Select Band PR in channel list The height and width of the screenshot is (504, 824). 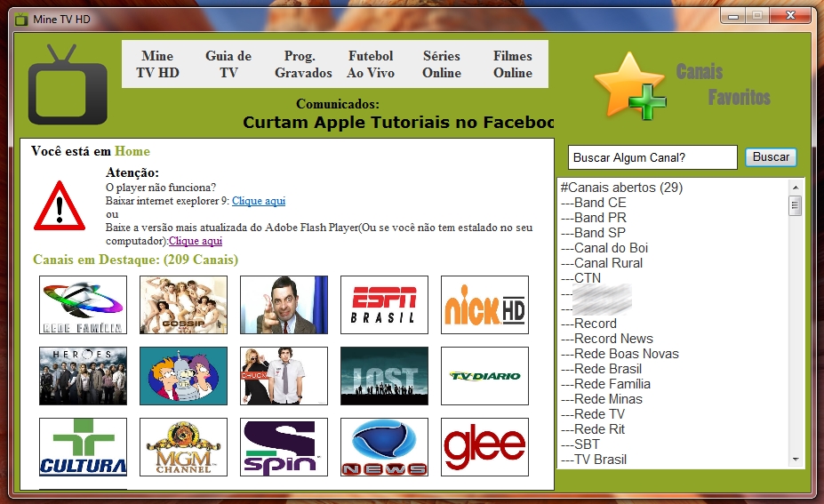point(593,218)
